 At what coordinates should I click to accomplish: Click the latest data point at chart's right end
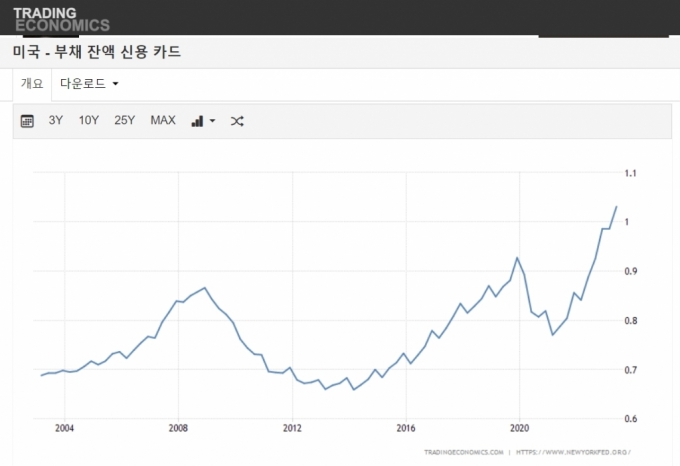pyautogui.click(x=616, y=206)
